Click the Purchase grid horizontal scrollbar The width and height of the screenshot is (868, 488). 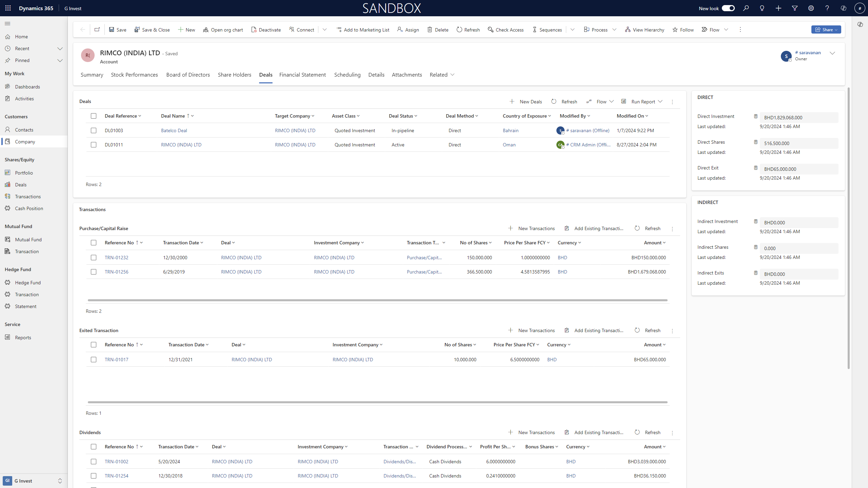377,300
